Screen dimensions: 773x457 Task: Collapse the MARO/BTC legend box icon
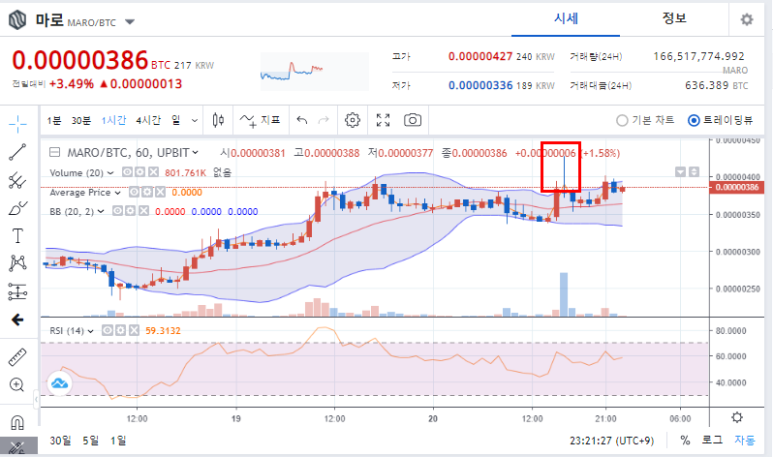[x=55, y=153]
